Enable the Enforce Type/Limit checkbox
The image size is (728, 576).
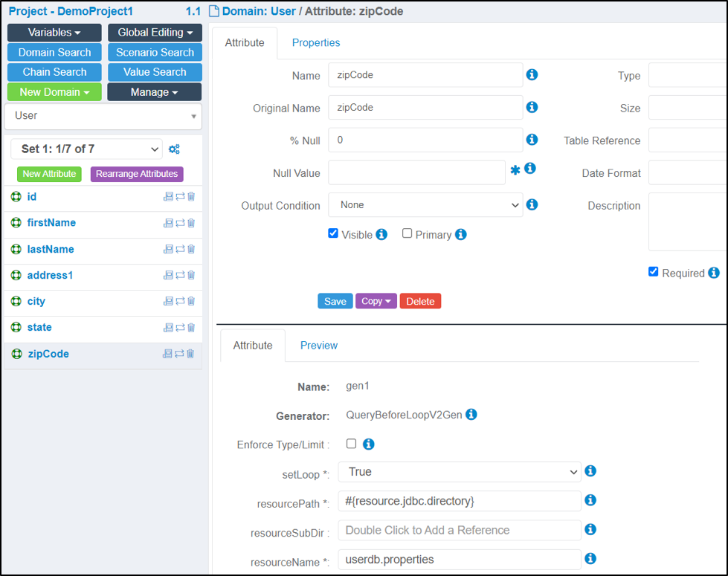click(x=352, y=444)
